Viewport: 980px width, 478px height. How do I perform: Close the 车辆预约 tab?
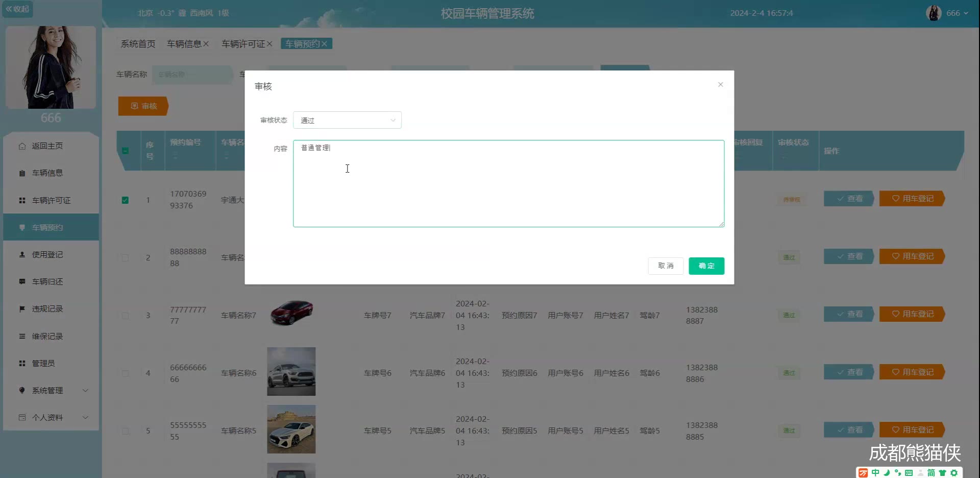click(x=324, y=44)
